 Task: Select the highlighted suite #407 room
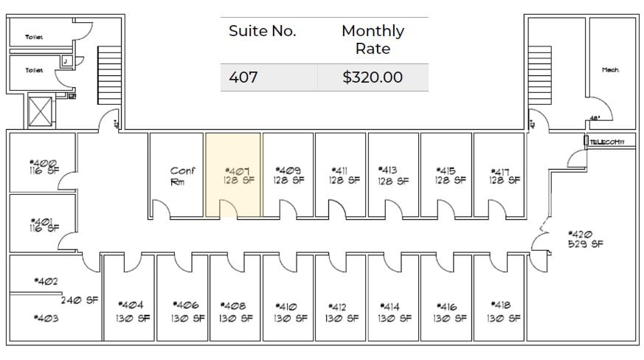[233, 175]
